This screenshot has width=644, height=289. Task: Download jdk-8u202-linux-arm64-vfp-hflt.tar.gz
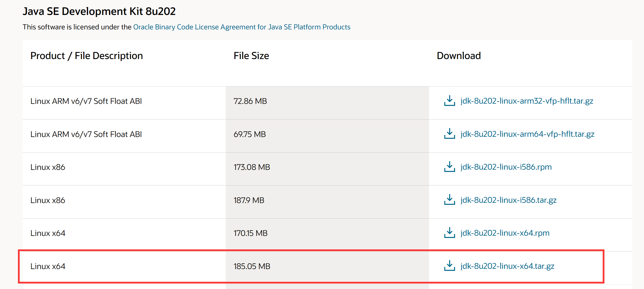[527, 134]
